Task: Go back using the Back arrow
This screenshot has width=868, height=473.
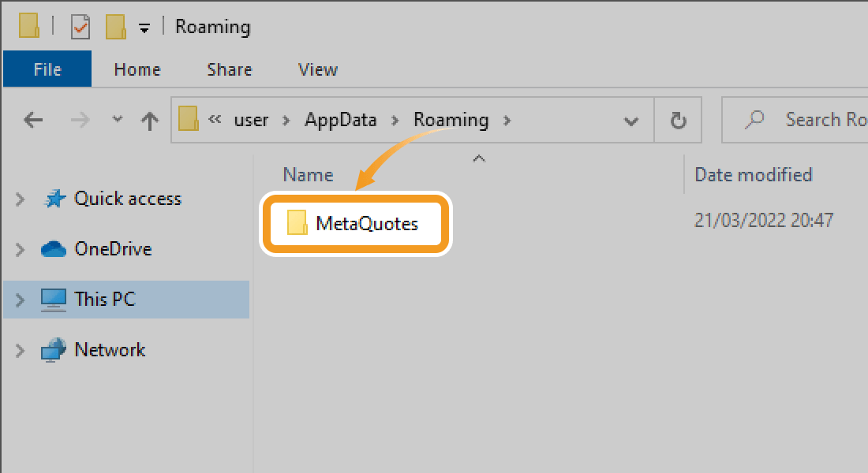Action: tap(32, 121)
